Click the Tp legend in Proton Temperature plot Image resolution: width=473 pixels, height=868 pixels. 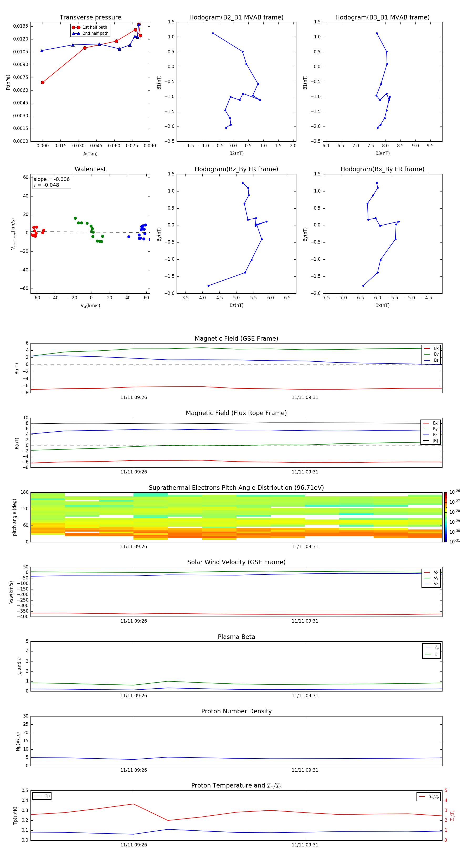(x=42, y=796)
